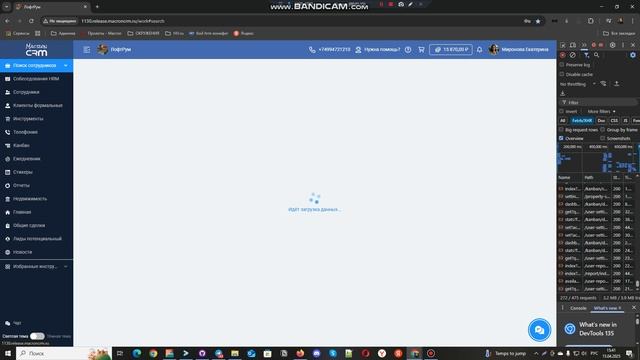Viewport: 640px width, 360px height.
Task: Import HAR file with upload icon
Action: click(x=617, y=84)
